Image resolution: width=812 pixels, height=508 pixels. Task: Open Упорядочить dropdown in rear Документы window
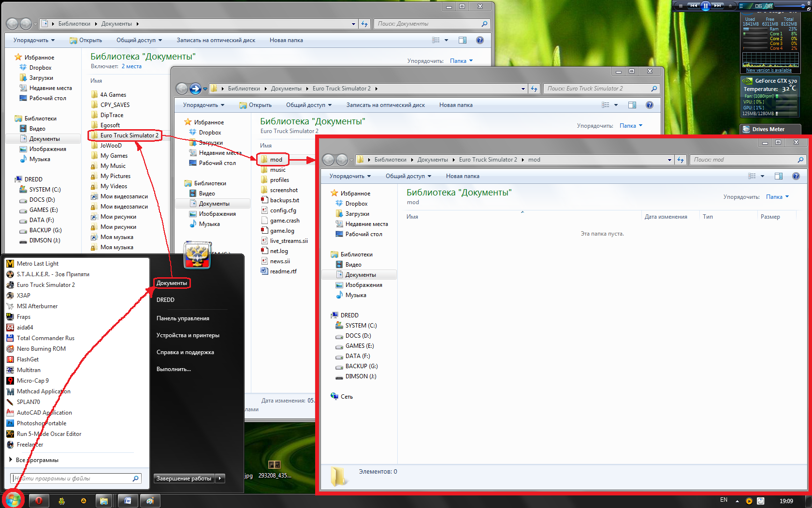(34, 40)
